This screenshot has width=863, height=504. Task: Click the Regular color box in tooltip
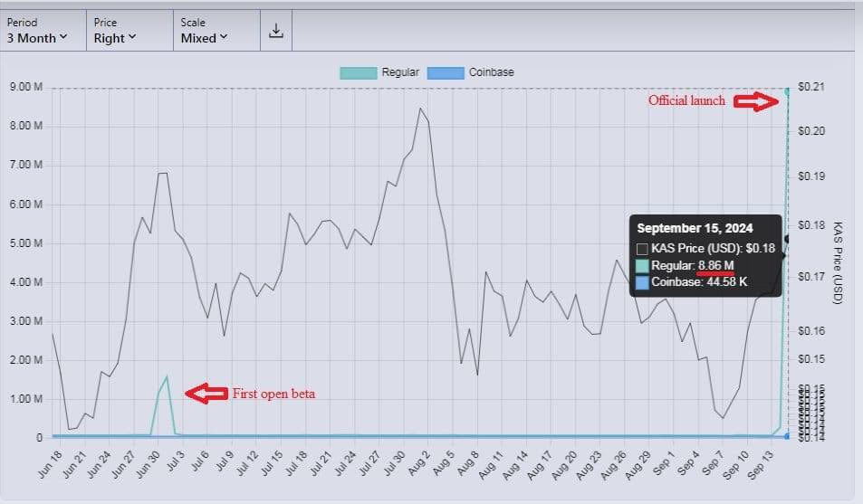[642, 266]
